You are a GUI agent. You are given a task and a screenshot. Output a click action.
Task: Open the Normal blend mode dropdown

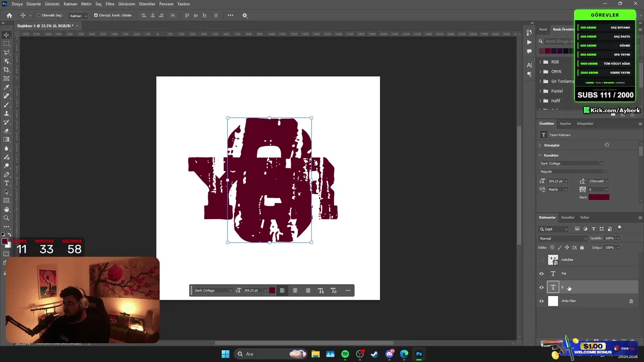[x=563, y=238]
